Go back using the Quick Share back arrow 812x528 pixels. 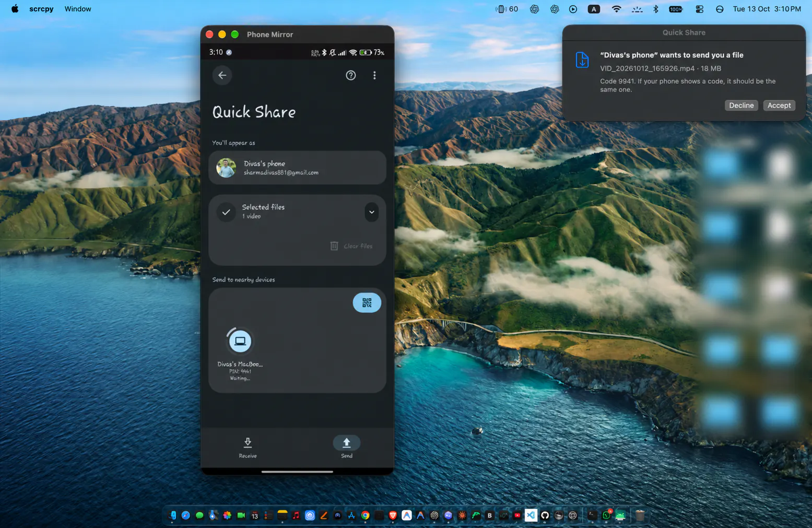click(x=222, y=75)
